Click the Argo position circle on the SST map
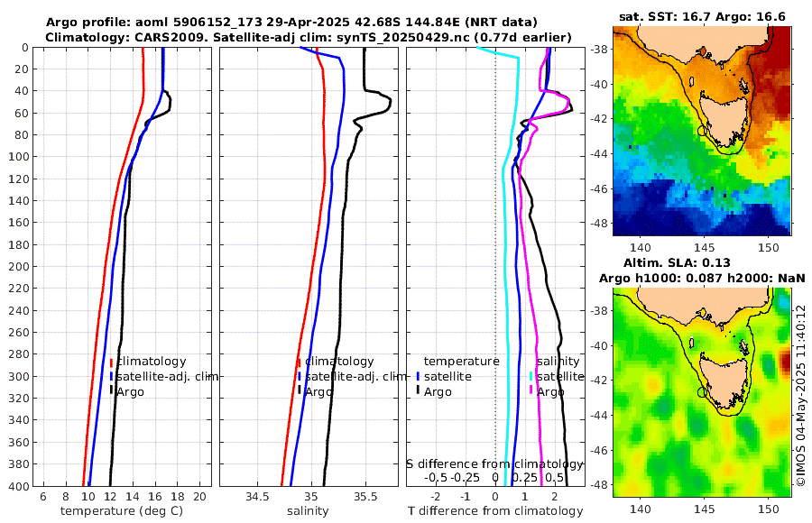This screenshot has width=812, height=523. (702, 131)
